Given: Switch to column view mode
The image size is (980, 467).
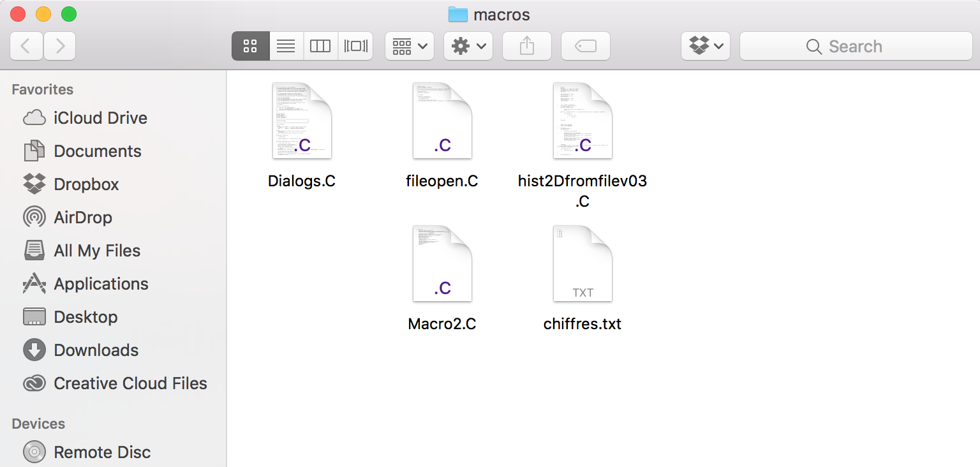Looking at the screenshot, I should tap(320, 46).
